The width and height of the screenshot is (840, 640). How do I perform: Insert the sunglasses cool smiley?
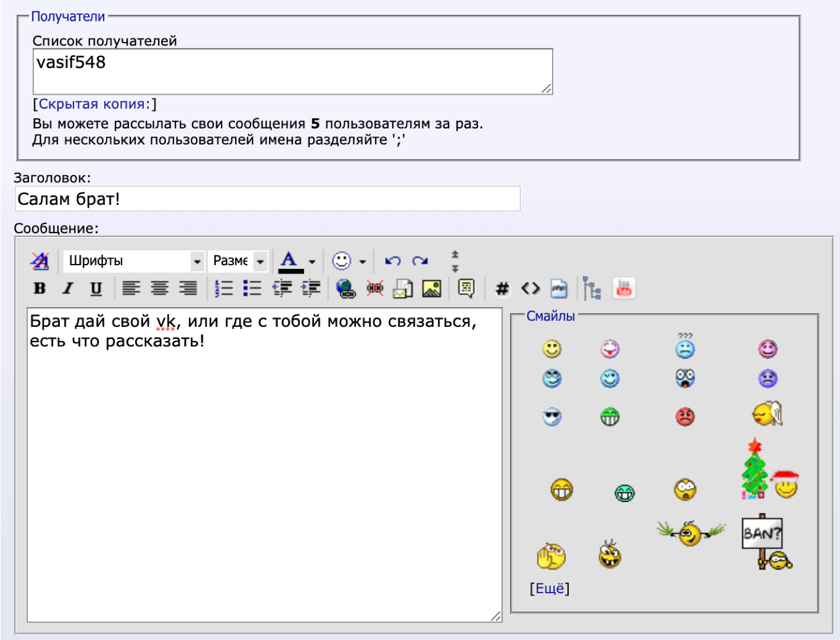[552, 417]
